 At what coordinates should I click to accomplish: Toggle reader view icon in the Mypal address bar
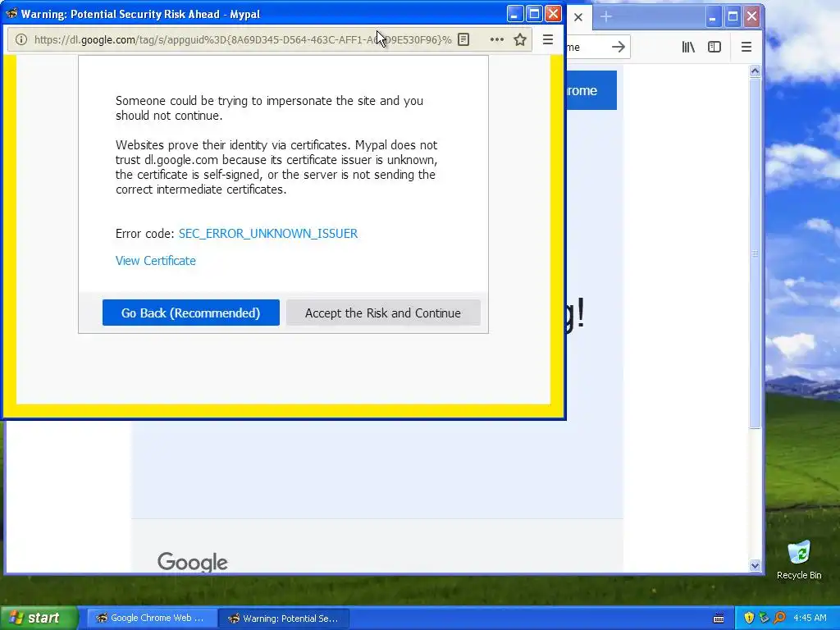tap(464, 39)
